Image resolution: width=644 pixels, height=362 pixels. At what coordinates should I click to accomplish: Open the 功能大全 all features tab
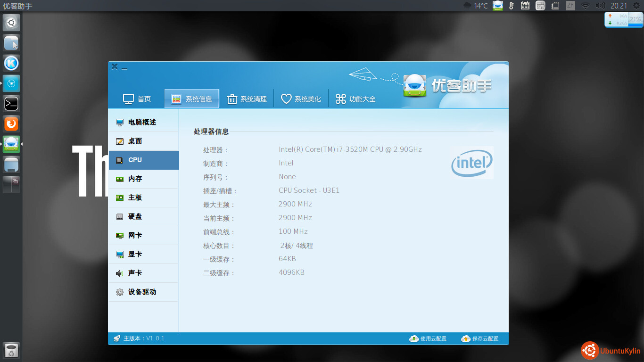pyautogui.click(x=355, y=99)
